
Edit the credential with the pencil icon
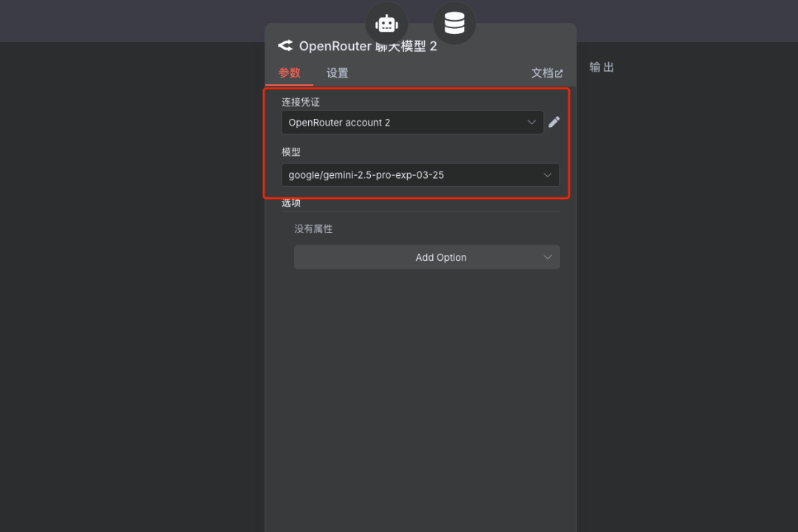click(554, 122)
